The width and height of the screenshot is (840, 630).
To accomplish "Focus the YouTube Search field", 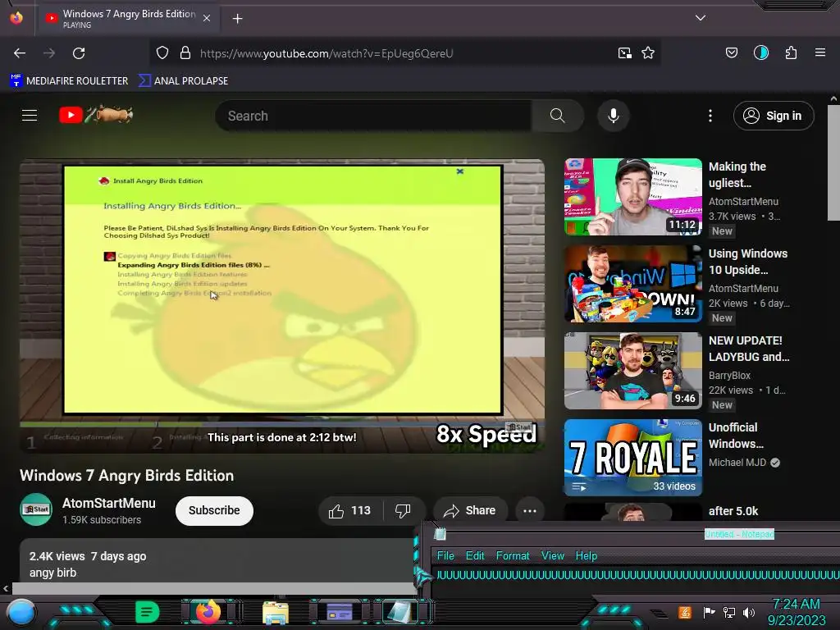I will click(373, 116).
